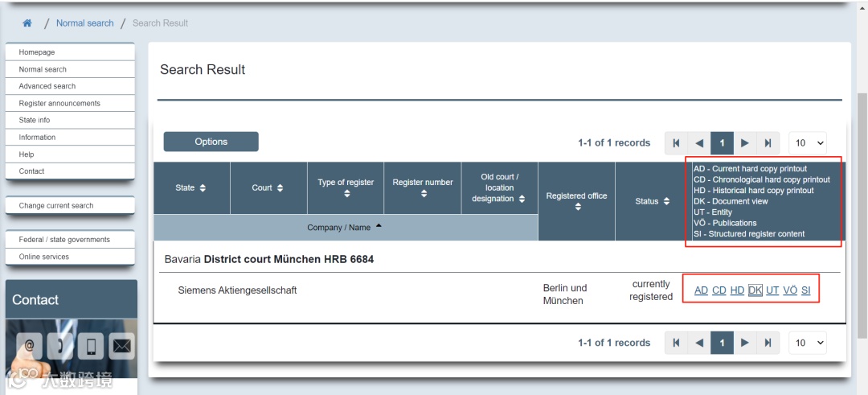Open Help in sidebar menu
Screen dimensions: 868x395
point(70,154)
